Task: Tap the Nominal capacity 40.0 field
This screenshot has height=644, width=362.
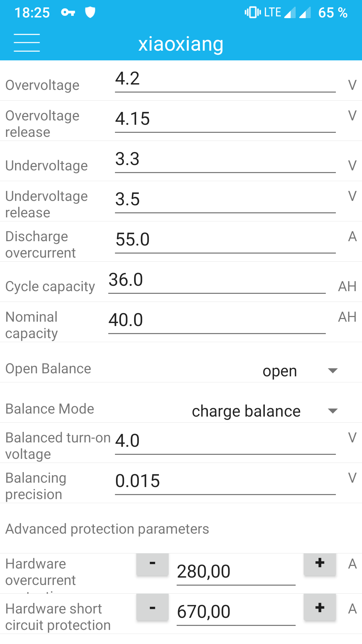Action: point(217,321)
